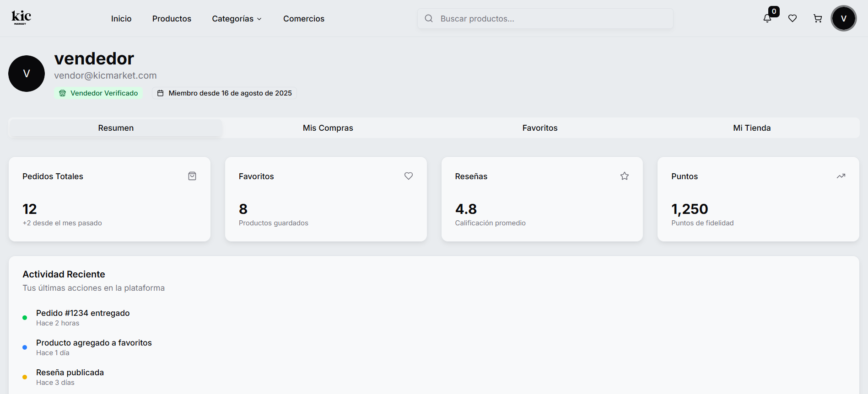Switch to the Resumen tab
868x394 pixels.
click(x=116, y=128)
